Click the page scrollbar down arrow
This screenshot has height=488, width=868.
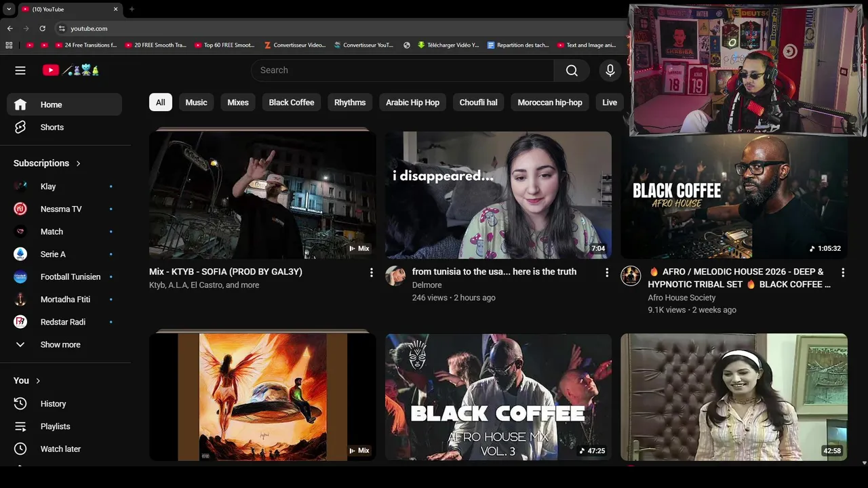point(864,463)
